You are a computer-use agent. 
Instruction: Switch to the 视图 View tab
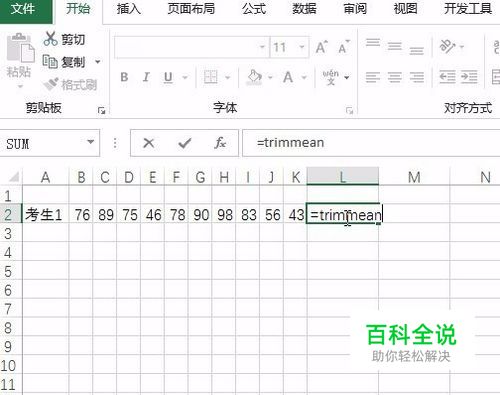tap(405, 9)
